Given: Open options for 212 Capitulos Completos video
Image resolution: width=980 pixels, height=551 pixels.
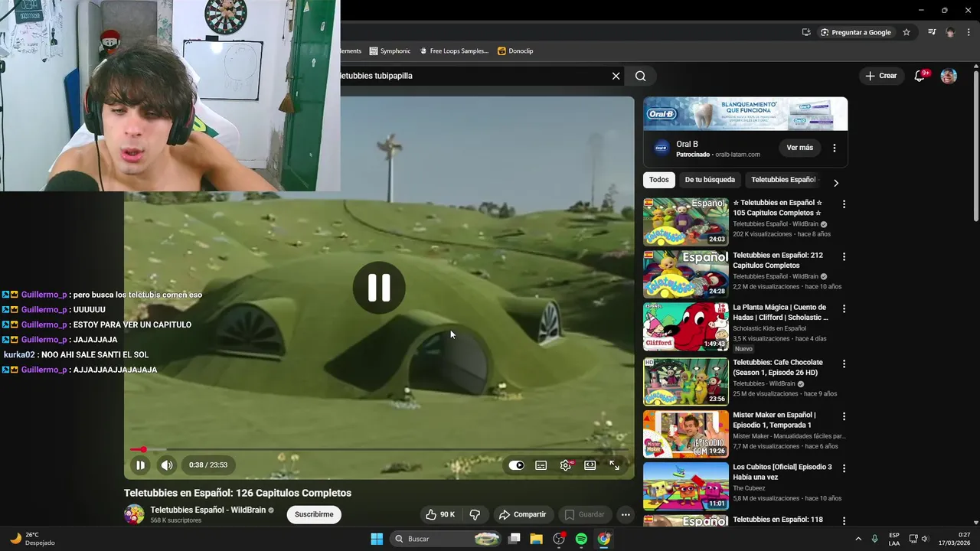Looking at the screenshot, I should coord(844,256).
